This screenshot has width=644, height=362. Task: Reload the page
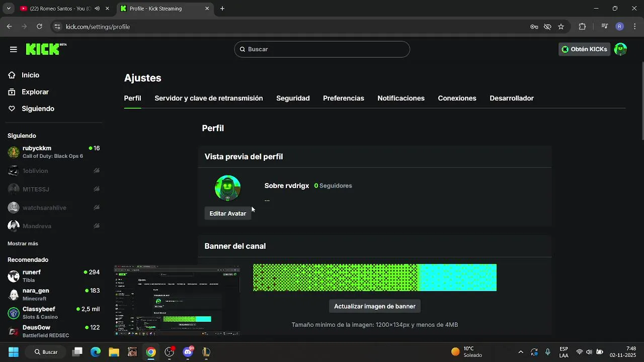tap(39, 27)
